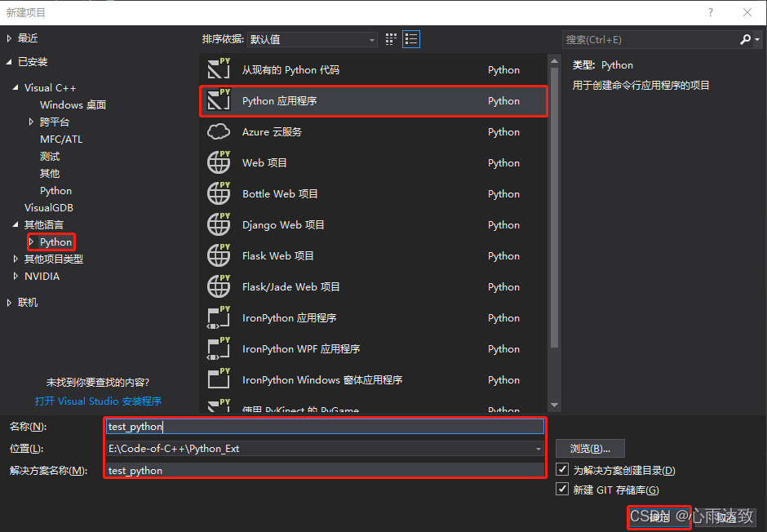Image resolution: width=767 pixels, height=532 pixels.
Task: Toggle 为解决方案创建目录 checkbox
Action: (562, 469)
